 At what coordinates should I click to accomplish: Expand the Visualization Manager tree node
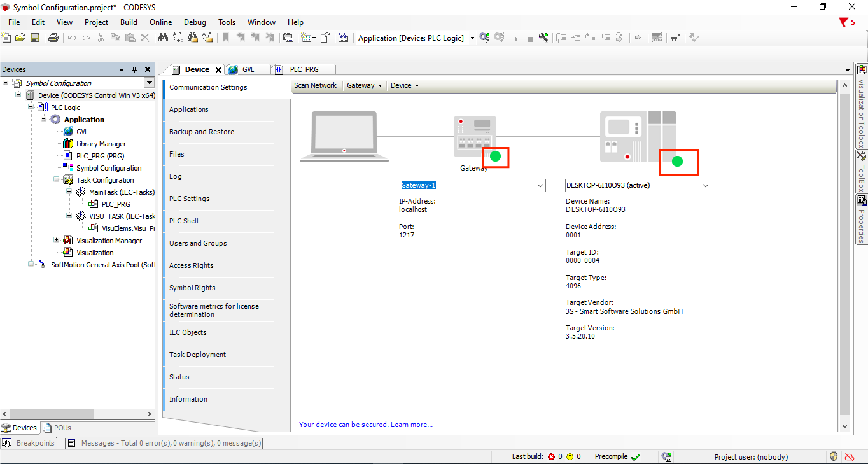click(57, 241)
